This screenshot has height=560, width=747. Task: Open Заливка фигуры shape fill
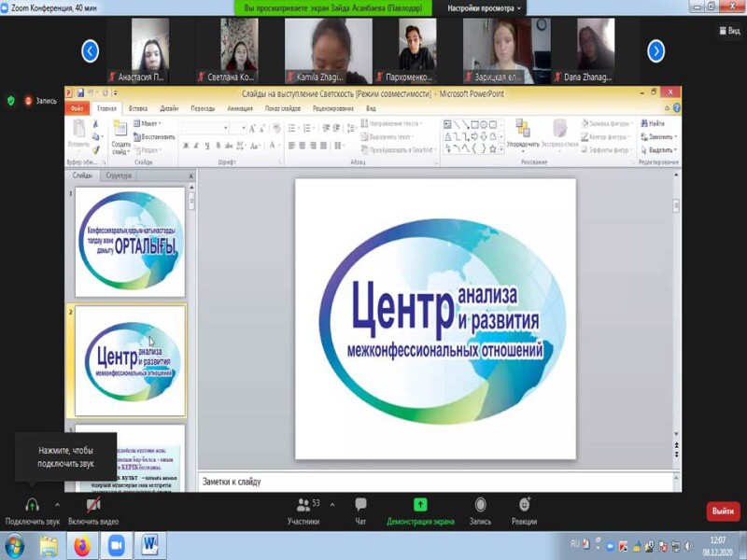(606, 123)
